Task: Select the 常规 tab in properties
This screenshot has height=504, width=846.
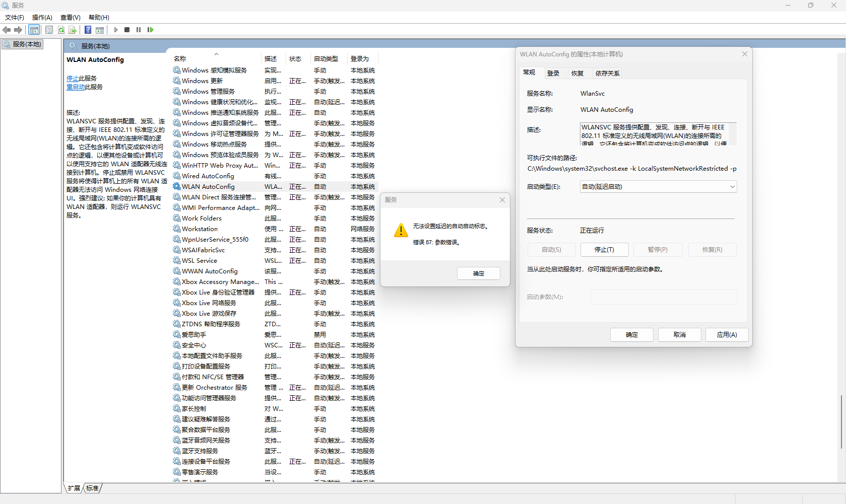Action: 529,73
